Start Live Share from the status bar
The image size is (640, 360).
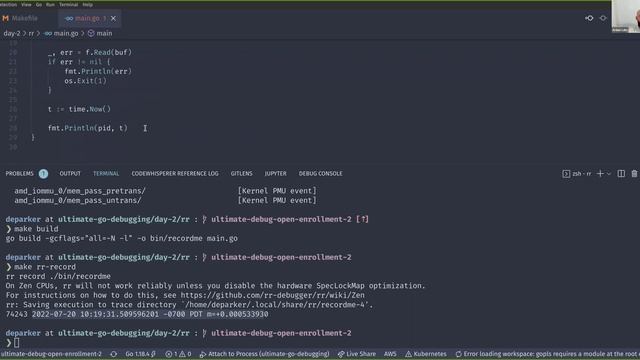(357, 354)
